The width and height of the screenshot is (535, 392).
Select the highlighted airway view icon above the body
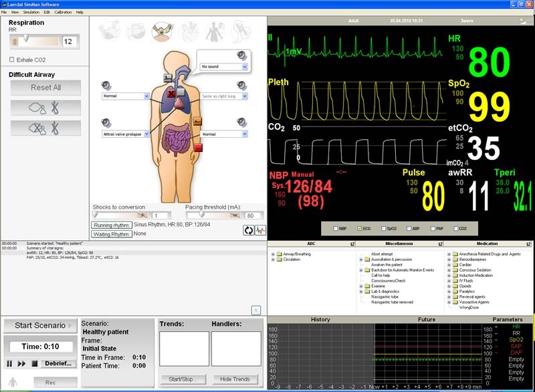pos(163,31)
